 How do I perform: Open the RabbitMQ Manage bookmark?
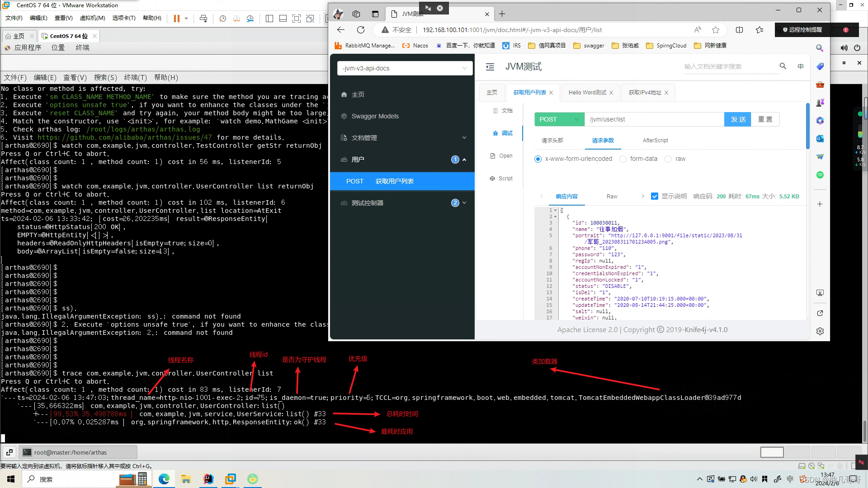[x=364, y=46]
